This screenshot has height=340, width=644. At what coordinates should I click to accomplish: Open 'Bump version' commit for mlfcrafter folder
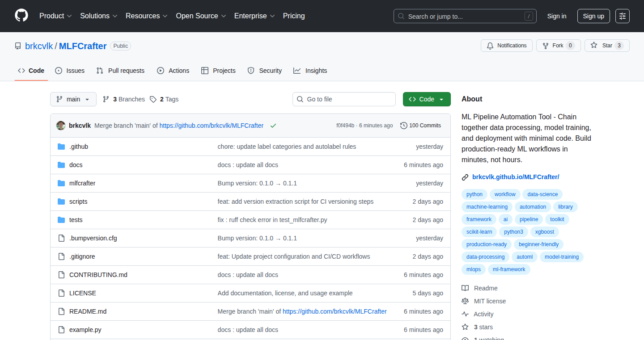pos(257,183)
